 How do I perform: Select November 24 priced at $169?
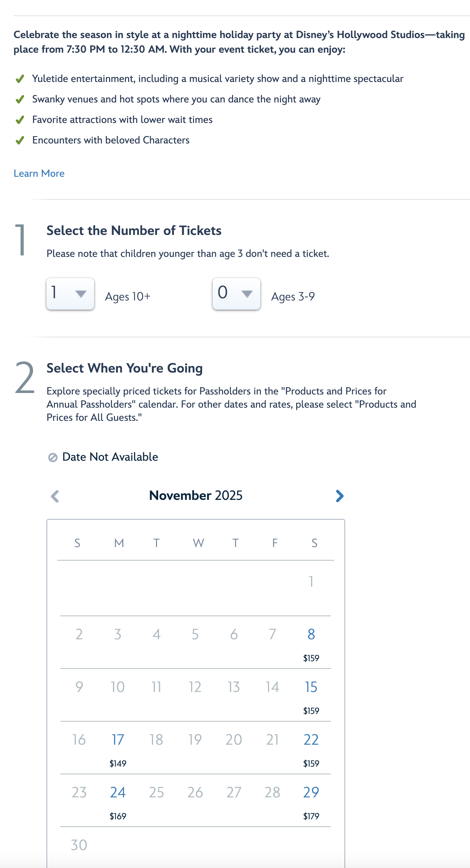[x=118, y=800]
